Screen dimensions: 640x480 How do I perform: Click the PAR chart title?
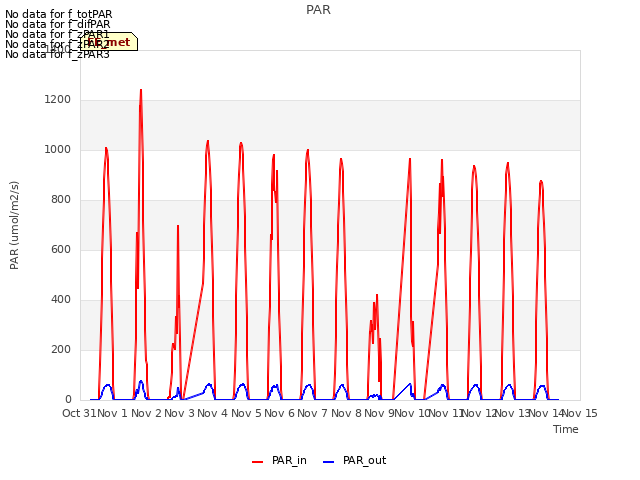318,10
